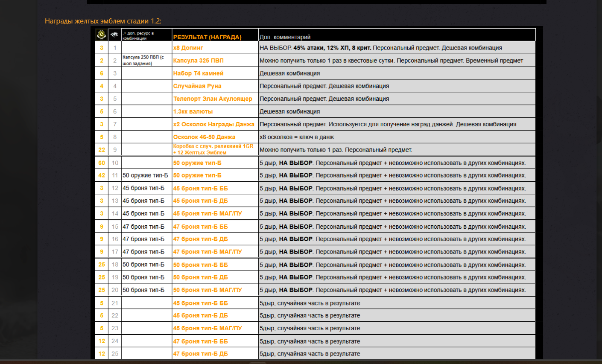602x364 pixels.
Task: Click 'Капсула 250 ПВП' resource cell
Action: point(143,60)
